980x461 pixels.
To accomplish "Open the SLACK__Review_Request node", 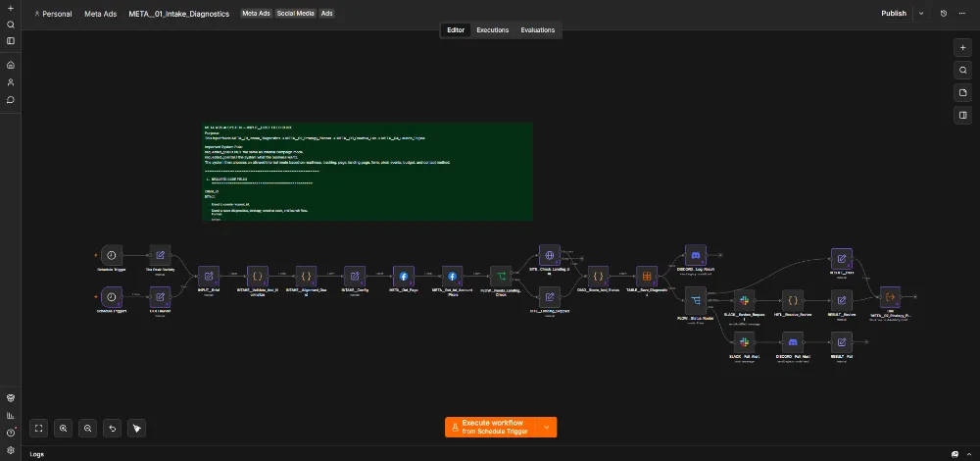I will point(745,300).
